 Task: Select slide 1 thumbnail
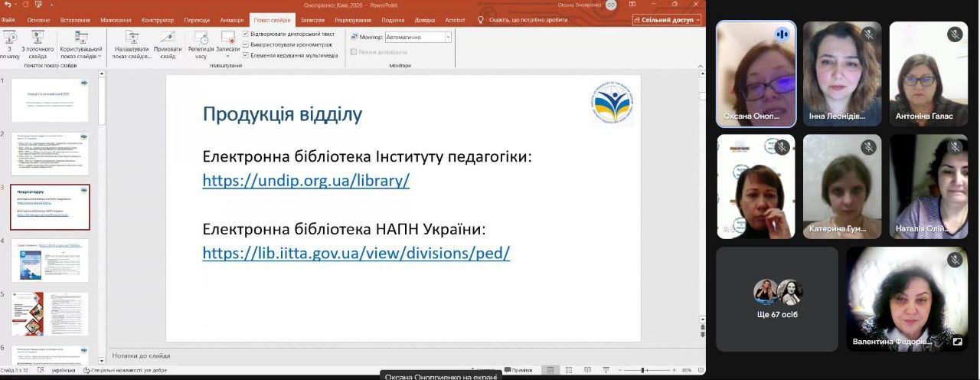click(x=50, y=100)
